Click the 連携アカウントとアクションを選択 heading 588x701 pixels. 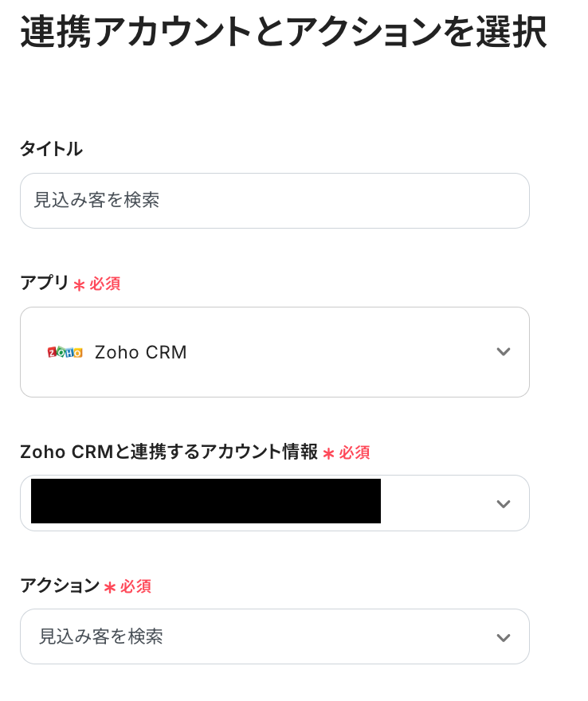pos(284,33)
